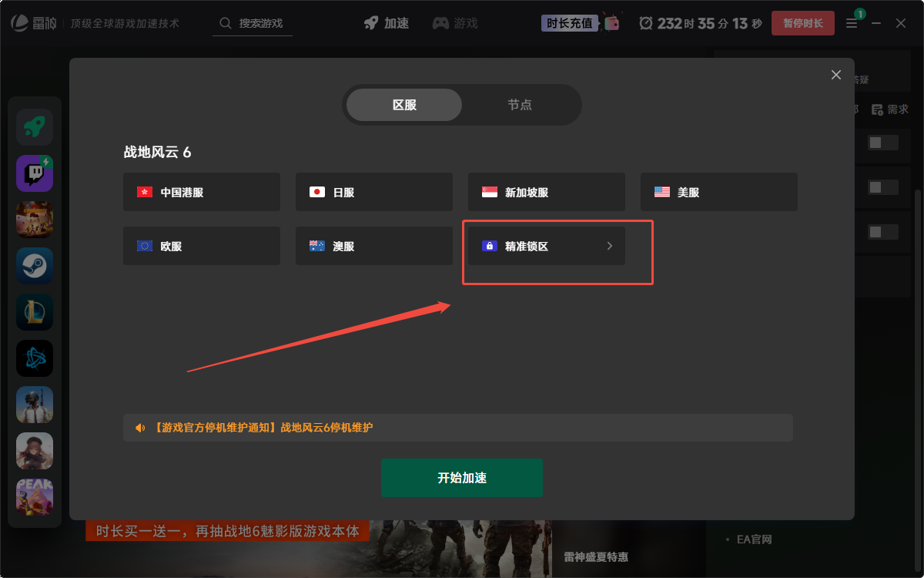Select the PUBG game icon in sidebar
This screenshot has height=578, width=924.
(x=35, y=404)
